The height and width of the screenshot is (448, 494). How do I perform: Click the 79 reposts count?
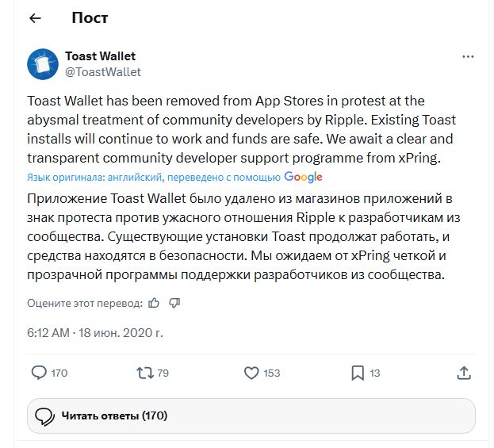point(163,373)
